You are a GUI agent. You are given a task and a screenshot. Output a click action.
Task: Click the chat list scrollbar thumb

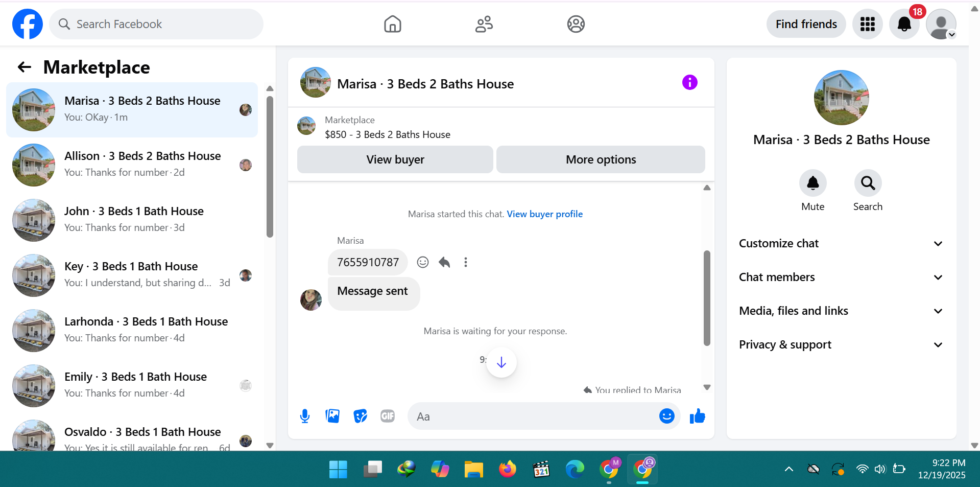coord(270,167)
